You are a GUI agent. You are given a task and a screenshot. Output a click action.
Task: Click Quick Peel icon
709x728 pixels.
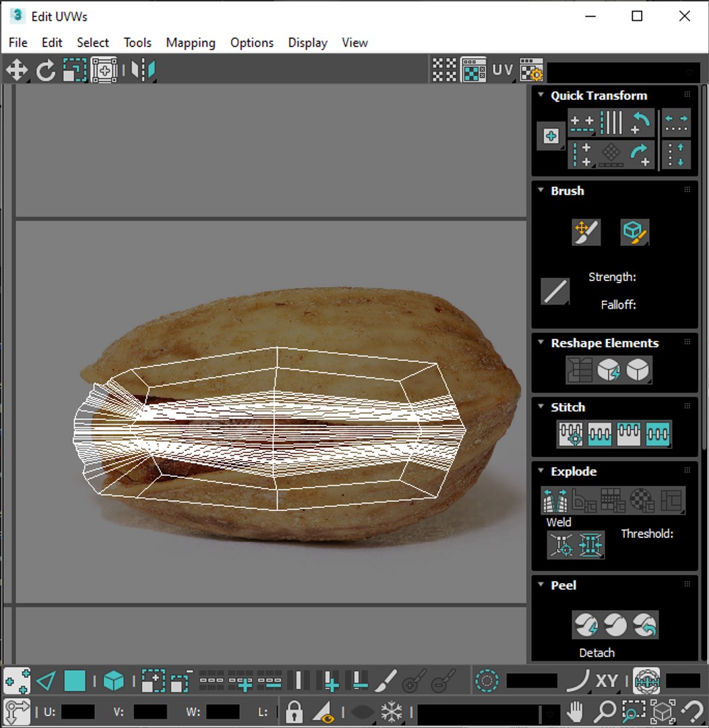click(586, 625)
